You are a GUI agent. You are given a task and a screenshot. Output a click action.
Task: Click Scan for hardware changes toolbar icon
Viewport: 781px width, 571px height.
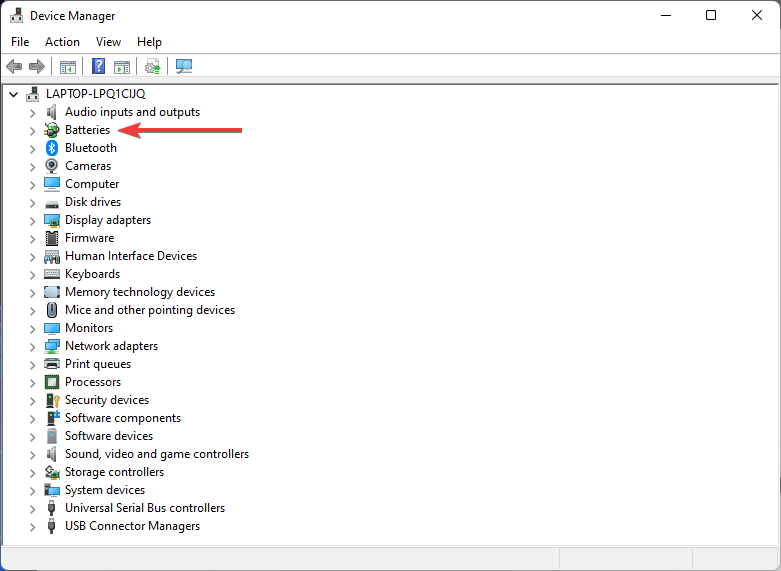click(x=184, y=66)
